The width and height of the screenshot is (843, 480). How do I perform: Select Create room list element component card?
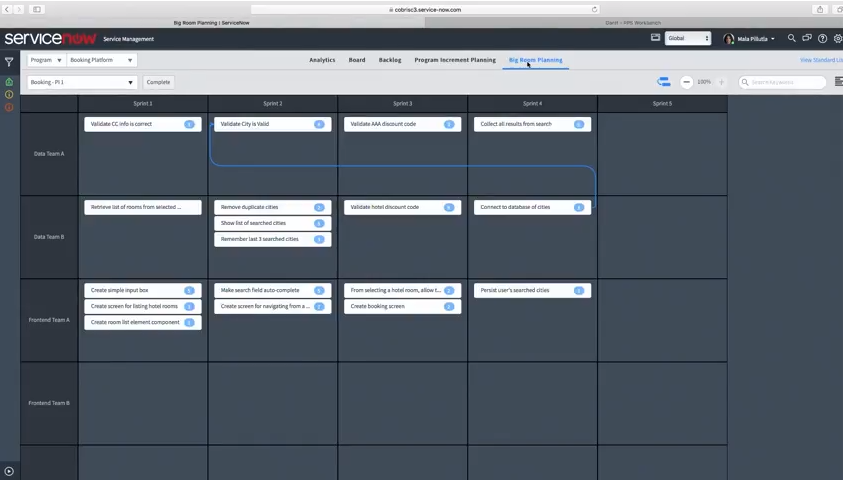coord(143,323)
